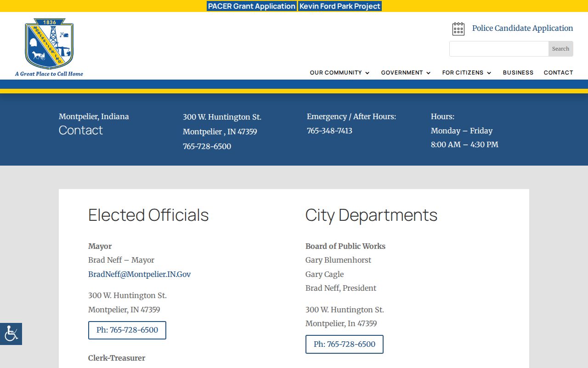
Task: Click the emergency number 765-348-7413
Action: point(329,131)
